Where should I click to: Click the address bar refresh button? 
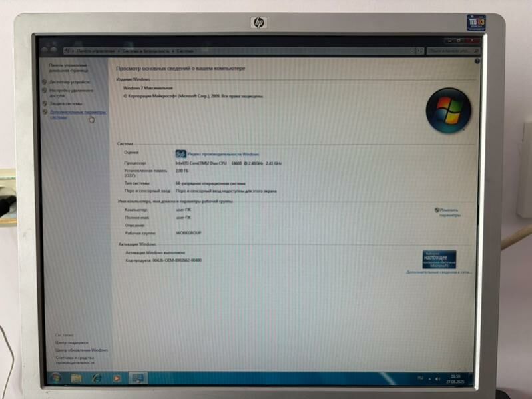[x=420, y=51]
